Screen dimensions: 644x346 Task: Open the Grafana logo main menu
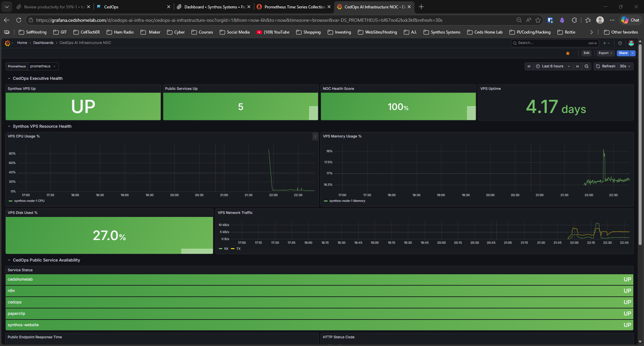(8, 43)
